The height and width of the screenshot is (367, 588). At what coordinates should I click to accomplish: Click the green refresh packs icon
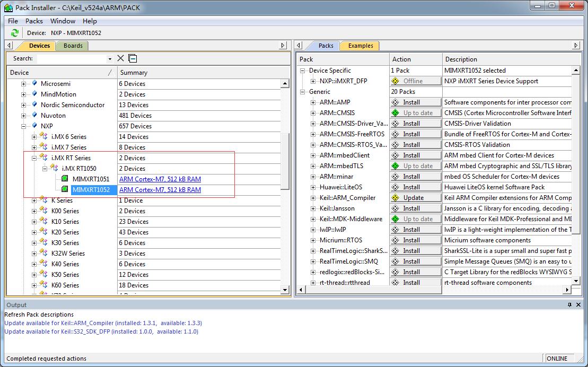click(x=15, y=33)
